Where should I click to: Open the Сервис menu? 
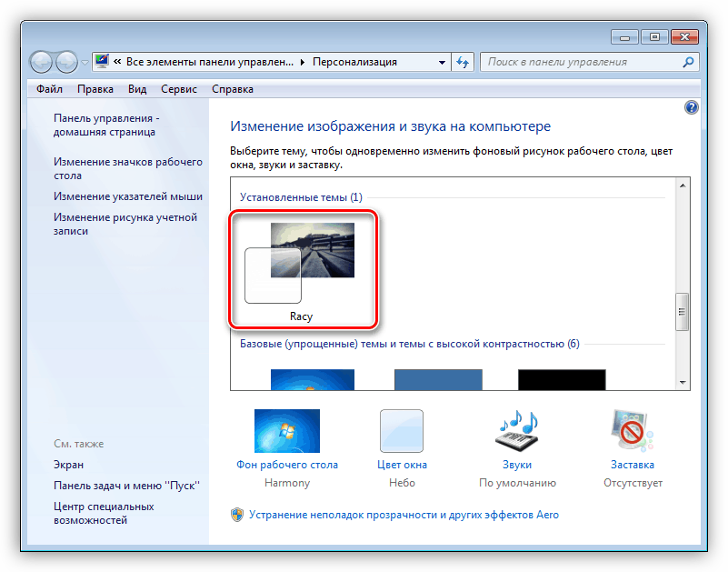click(x=179, y=89)
